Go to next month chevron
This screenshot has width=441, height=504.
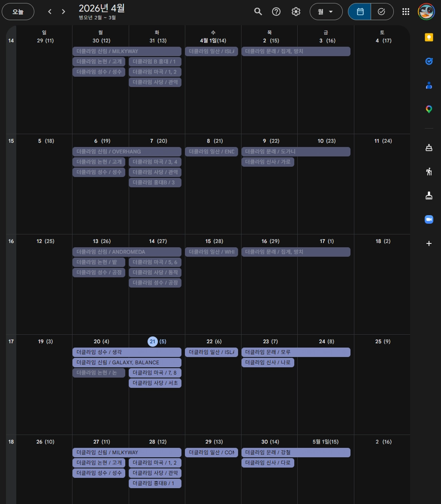pyautogui.click(x=63, y=12)
